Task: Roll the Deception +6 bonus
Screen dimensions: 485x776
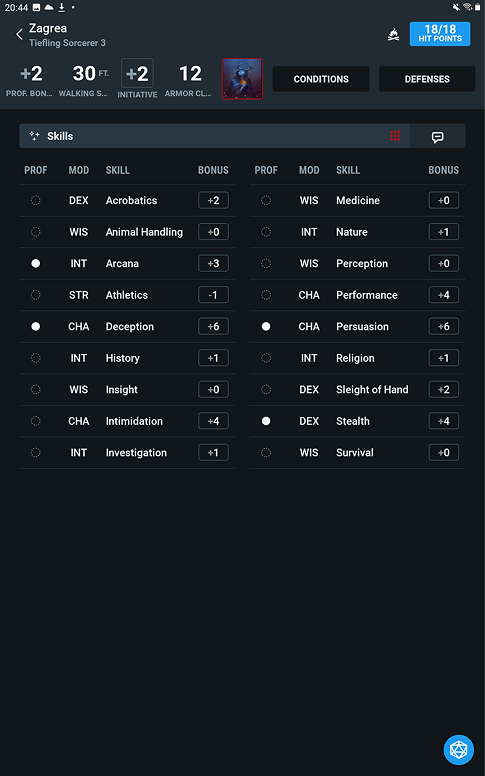Action: [x=213, y=327]
